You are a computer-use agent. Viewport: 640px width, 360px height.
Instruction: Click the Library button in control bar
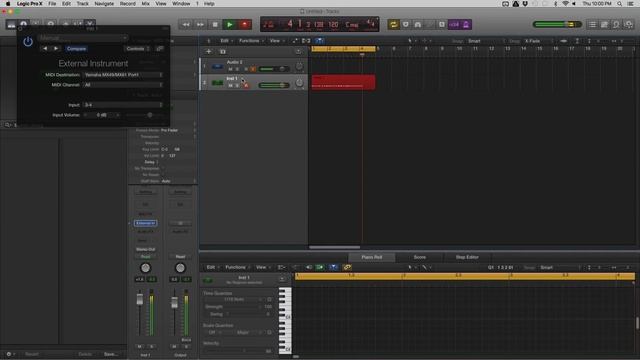coord(11,24)
